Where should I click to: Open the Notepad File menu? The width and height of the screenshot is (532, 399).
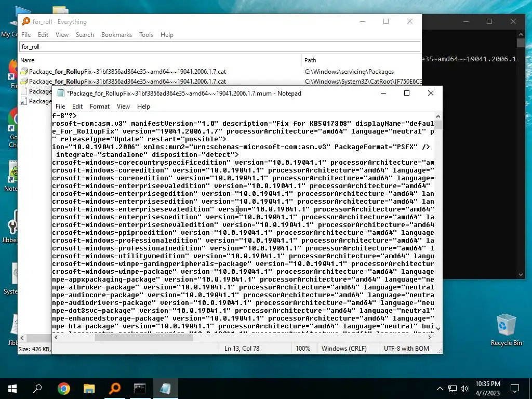(60, 106)
